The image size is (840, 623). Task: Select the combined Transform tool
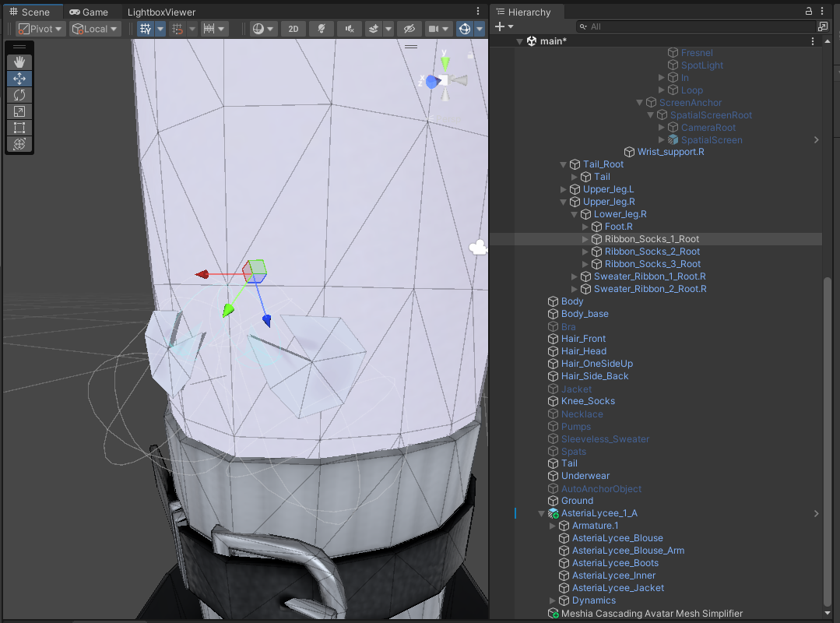pos(19,144)
